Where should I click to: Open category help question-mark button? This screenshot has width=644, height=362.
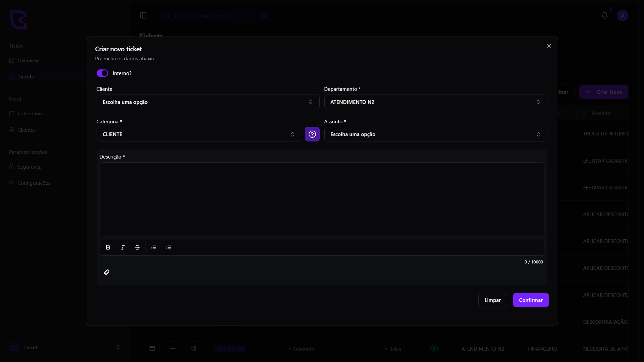[312, 134]
